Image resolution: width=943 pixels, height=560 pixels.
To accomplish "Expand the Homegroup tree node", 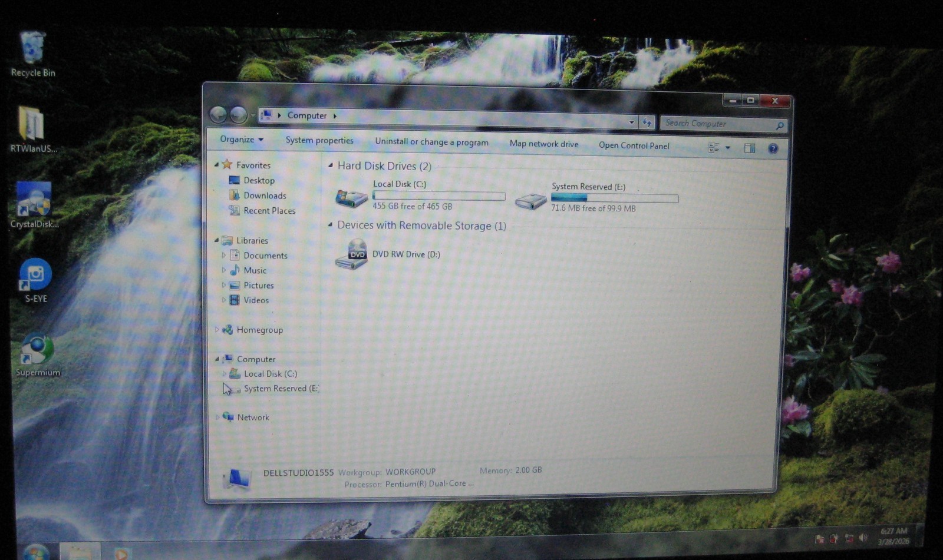I will pyautogui.click(x=217, y=329).
